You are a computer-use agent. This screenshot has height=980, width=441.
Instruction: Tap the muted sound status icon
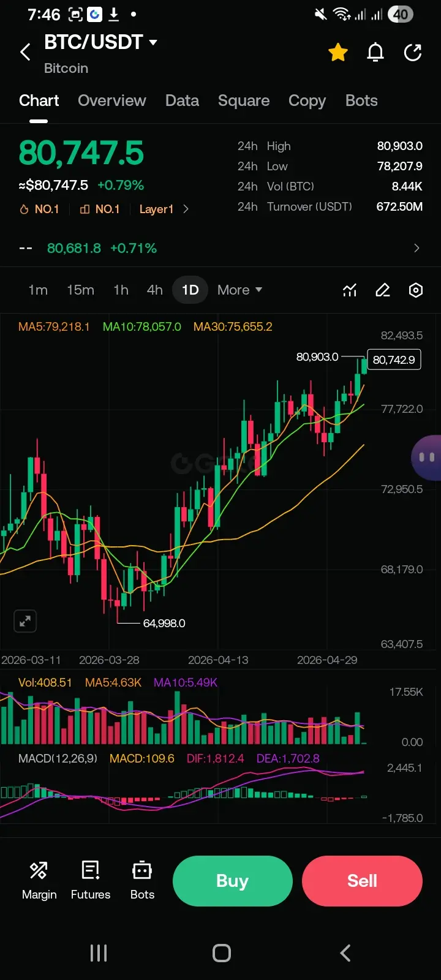pos(320,14)
